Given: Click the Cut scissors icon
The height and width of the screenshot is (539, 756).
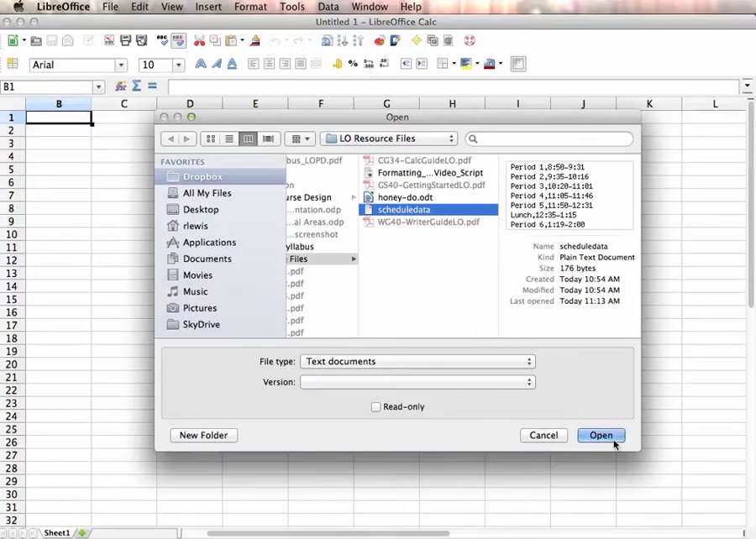Looking at the screenshot, I should click(x=199, y=41).
